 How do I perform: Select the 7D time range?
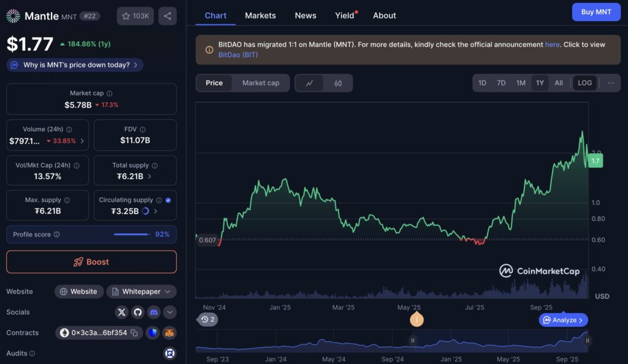(x=501, y=83)
